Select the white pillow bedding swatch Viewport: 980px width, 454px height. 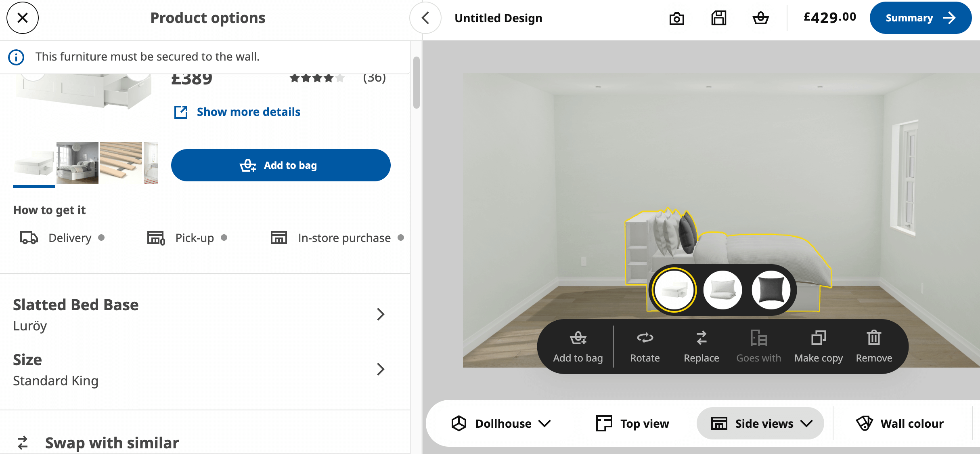click(x=722, y=290)
